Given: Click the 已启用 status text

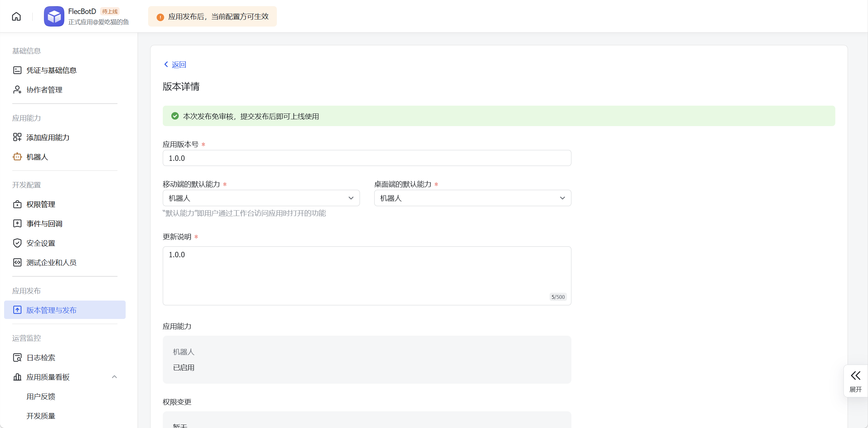Looking at the screenshot, I should click(184, 367).
